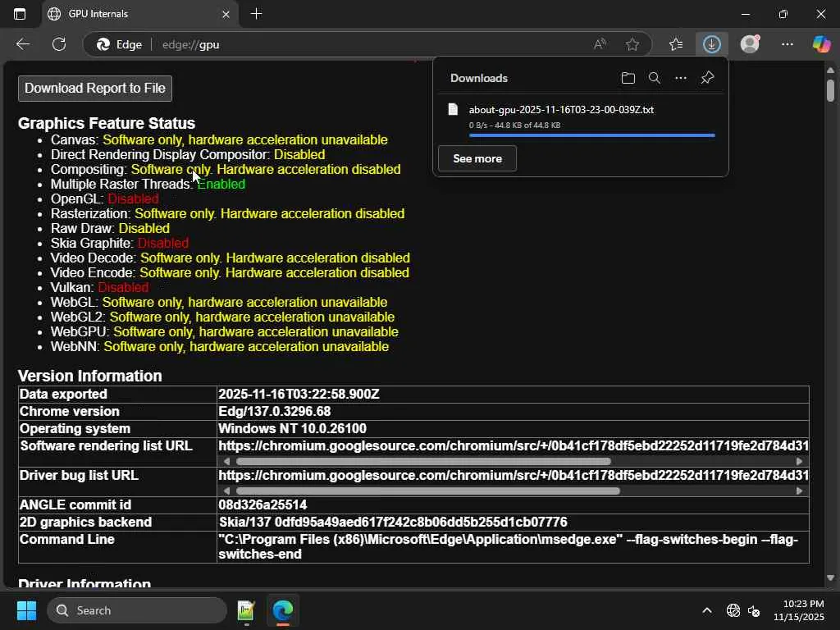Click Graphics Feature Status heading

(x=107, y=123)
